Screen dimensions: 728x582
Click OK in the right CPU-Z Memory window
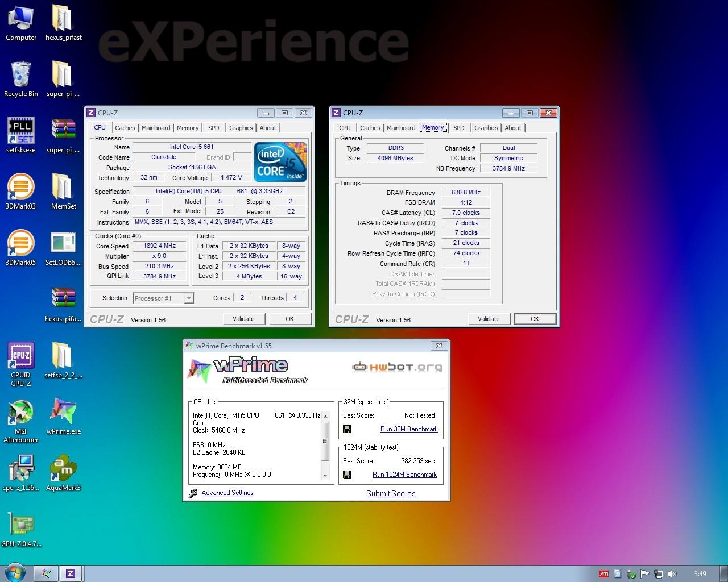coord(535,319)
